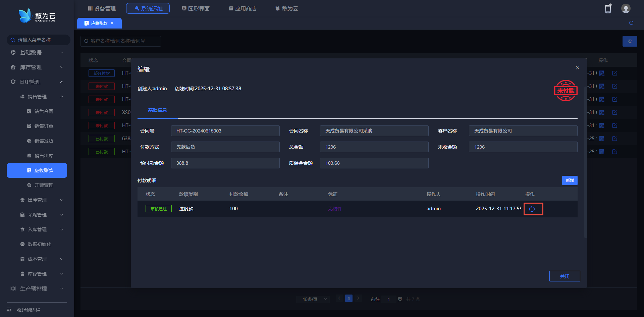Close the 应收账款 tab with its X

(x=112, y=23)
